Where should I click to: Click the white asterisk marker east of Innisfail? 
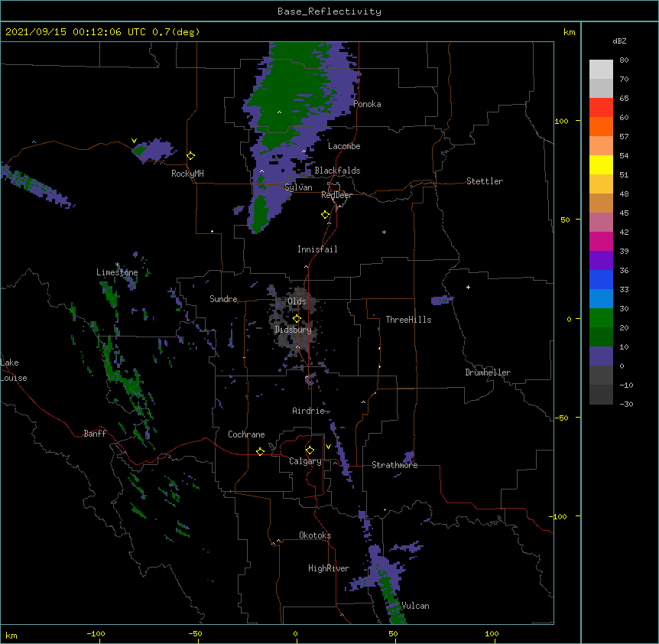click(384, 232)
